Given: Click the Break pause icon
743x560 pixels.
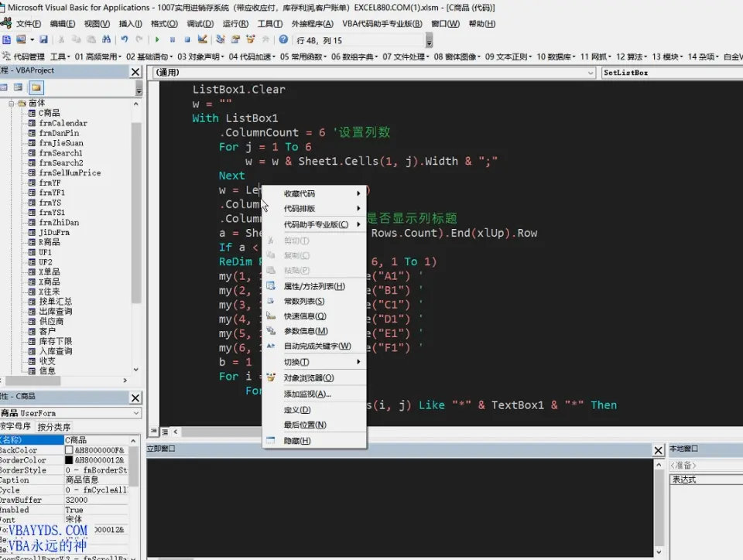Looking at the screenshot, I should (x=173, y=39).
